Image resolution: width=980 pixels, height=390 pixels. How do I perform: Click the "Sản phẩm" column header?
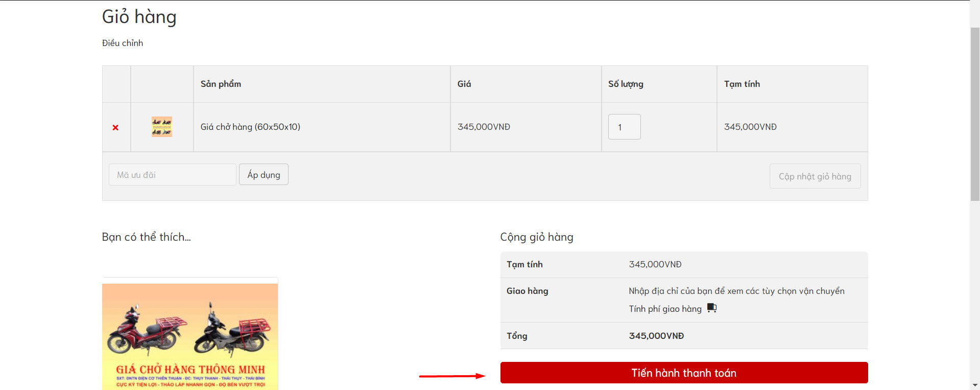(221, 84)
